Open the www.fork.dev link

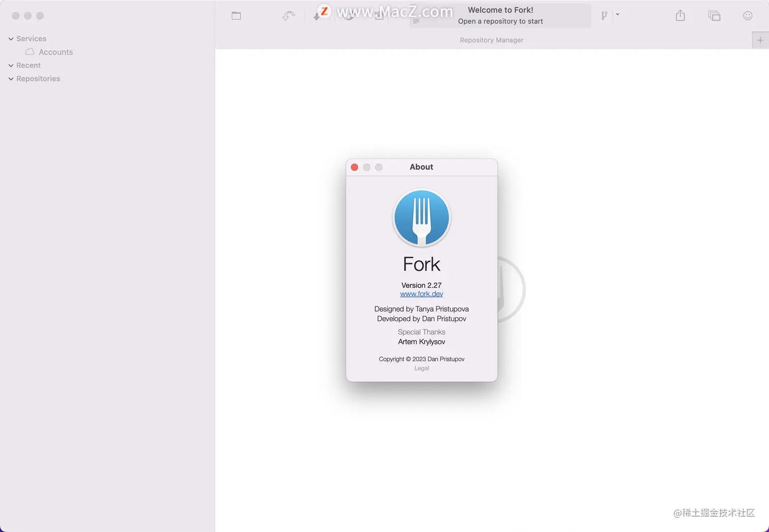[422, 294]
